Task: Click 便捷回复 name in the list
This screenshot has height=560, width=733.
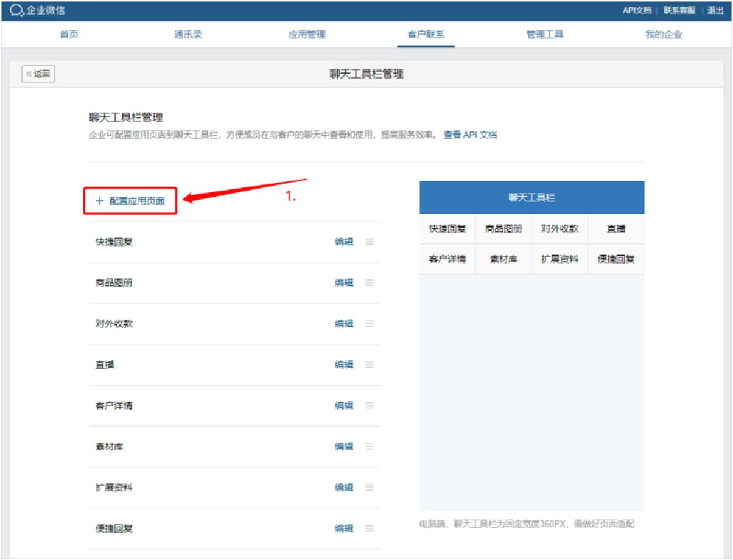Action: (x=114, y=528)
